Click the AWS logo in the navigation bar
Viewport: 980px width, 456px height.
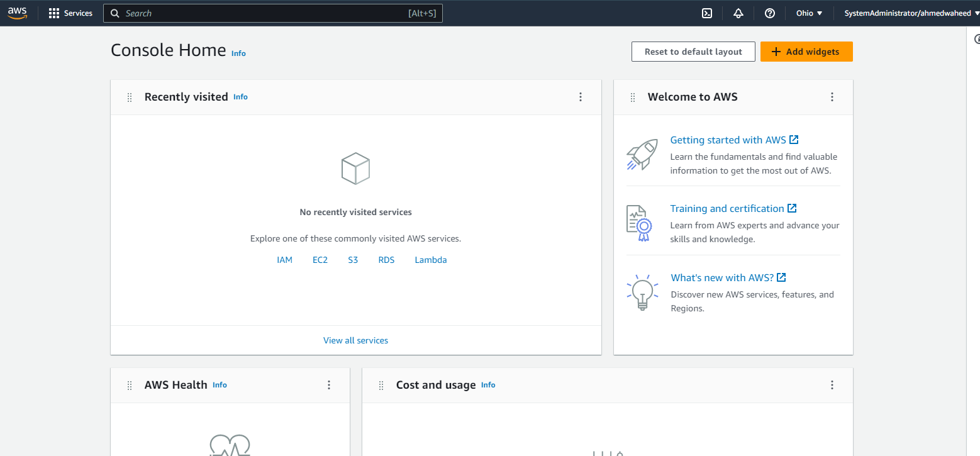(x=17, y=13)
